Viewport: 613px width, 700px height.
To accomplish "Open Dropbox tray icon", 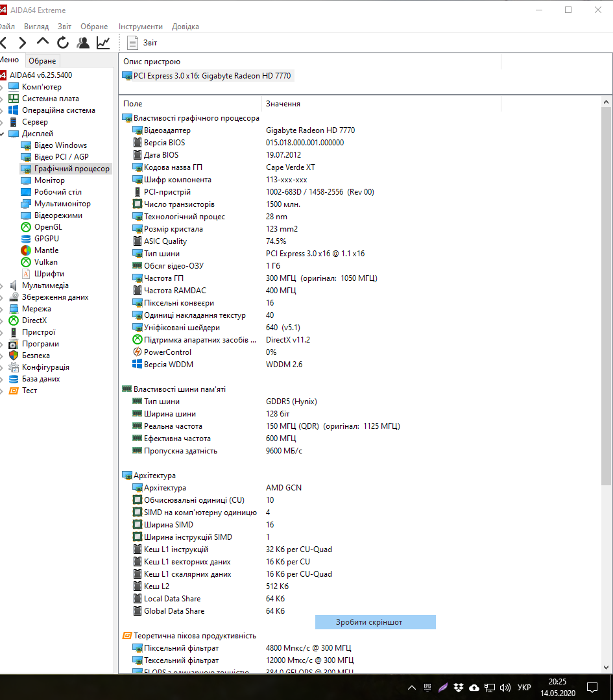I will 458,688.
